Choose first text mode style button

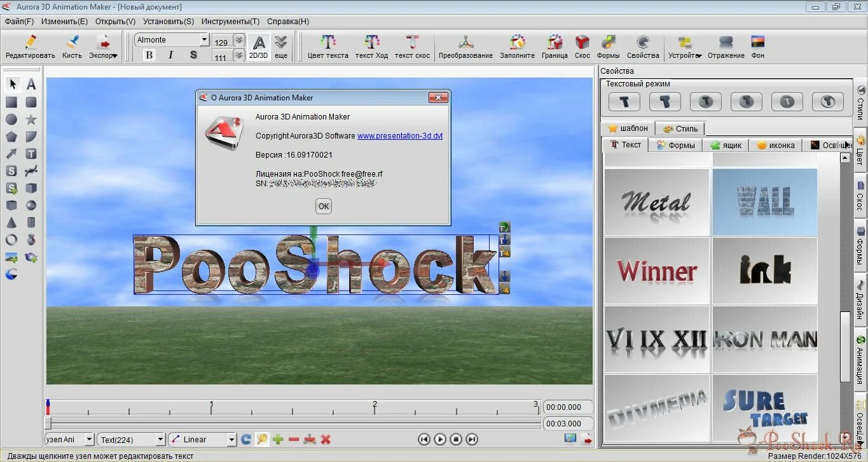(624, 101)
